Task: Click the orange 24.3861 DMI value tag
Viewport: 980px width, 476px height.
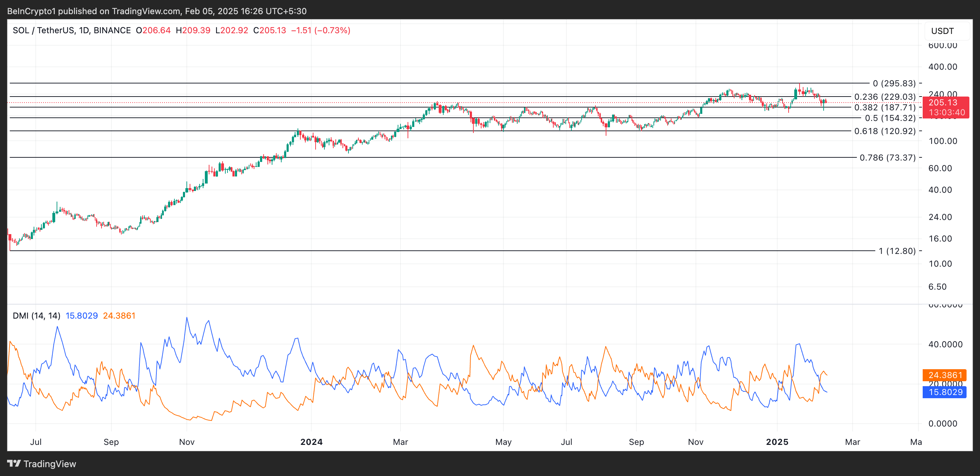Action: coord(944,375)
